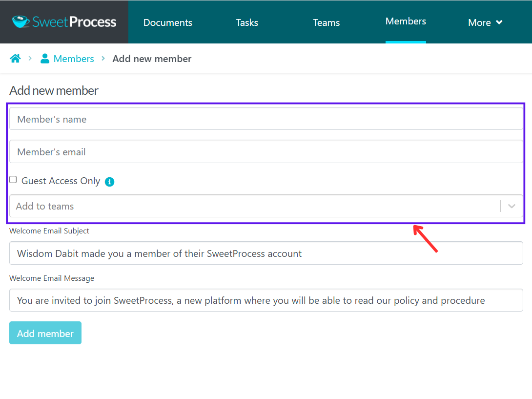
Task: Expand the Add to teams dropdown arrow
Action: coord(512,206)
